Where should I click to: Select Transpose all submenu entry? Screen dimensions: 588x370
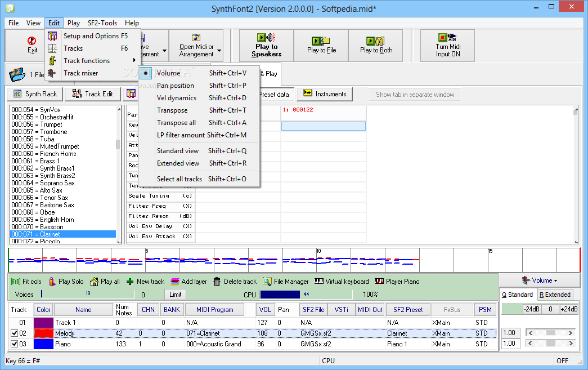tap(199, 123)
